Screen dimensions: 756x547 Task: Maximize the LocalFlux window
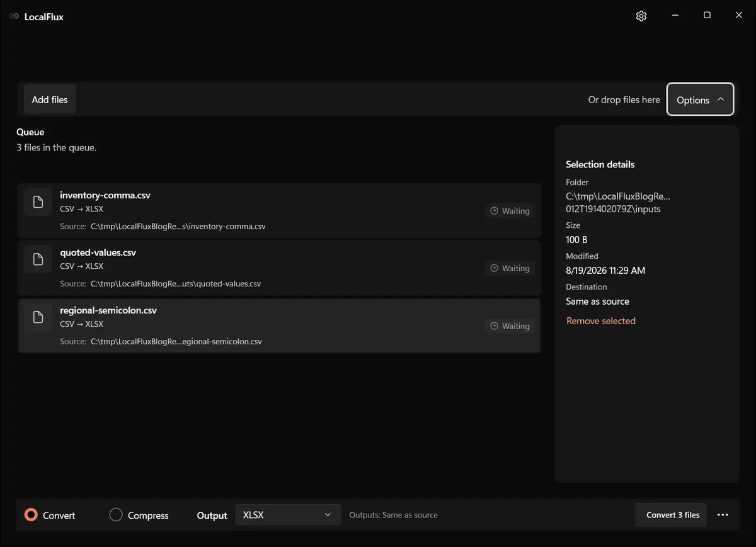pyautogui.click(x=707, y=16)
